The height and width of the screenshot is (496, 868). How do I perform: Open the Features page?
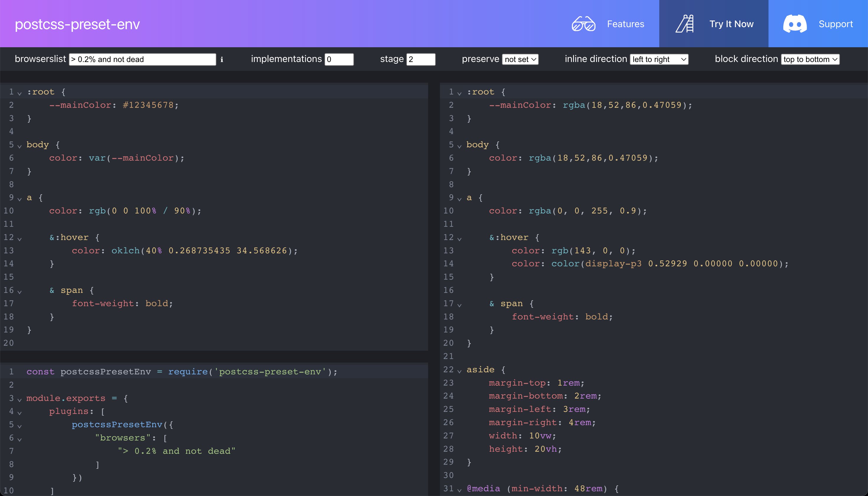tap(608, 24)
